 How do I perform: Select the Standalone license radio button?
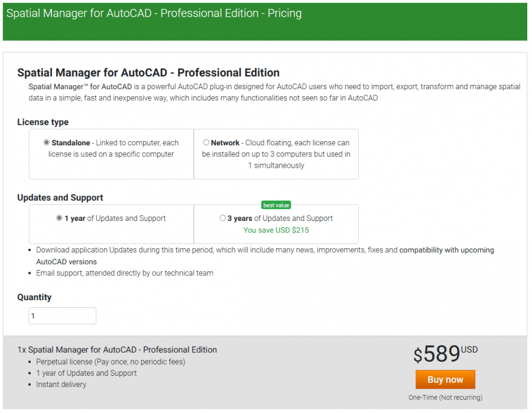click(x=46, y=142)
